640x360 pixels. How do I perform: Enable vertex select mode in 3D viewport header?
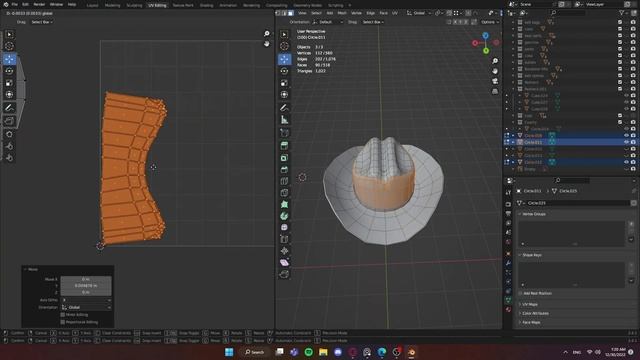click(x=278, y=13)
